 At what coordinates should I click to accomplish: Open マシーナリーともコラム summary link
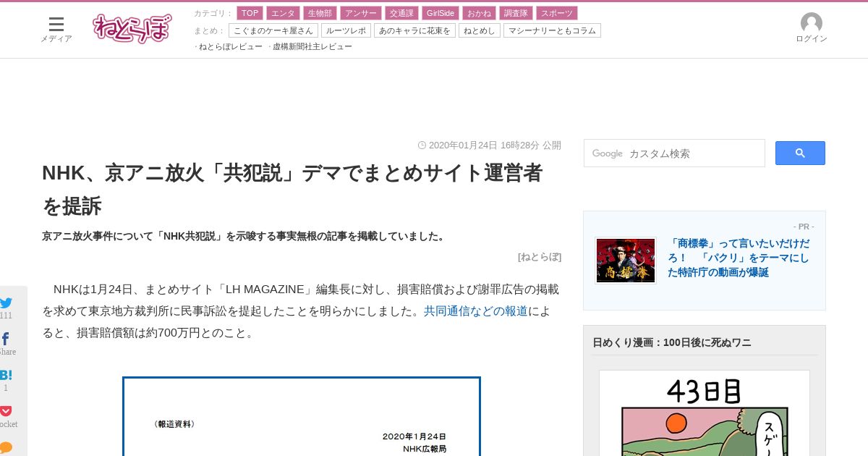point(552,30)
